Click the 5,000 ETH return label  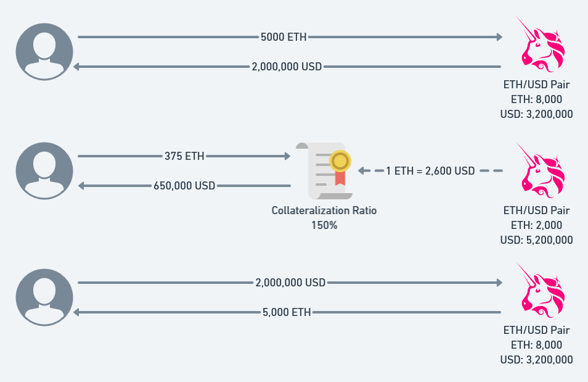pos(287,312)
